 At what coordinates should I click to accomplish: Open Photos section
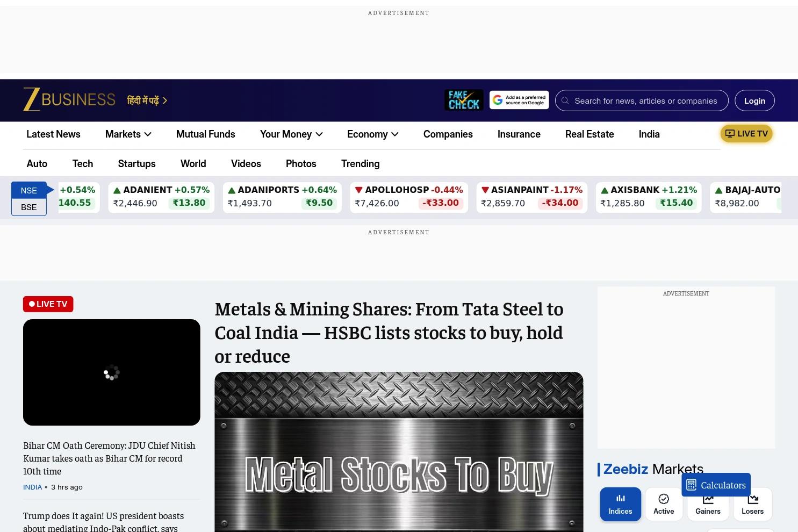(x=301, y=164)
